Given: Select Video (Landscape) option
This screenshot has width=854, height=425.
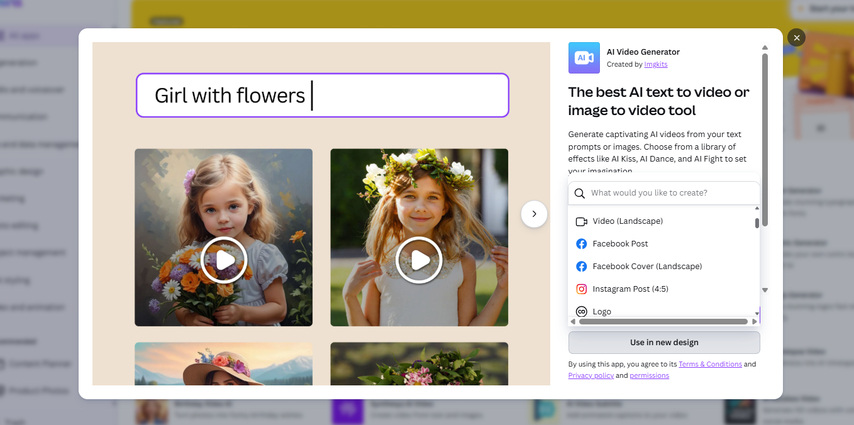Looking at the screenshot, I should coord(661,221).
